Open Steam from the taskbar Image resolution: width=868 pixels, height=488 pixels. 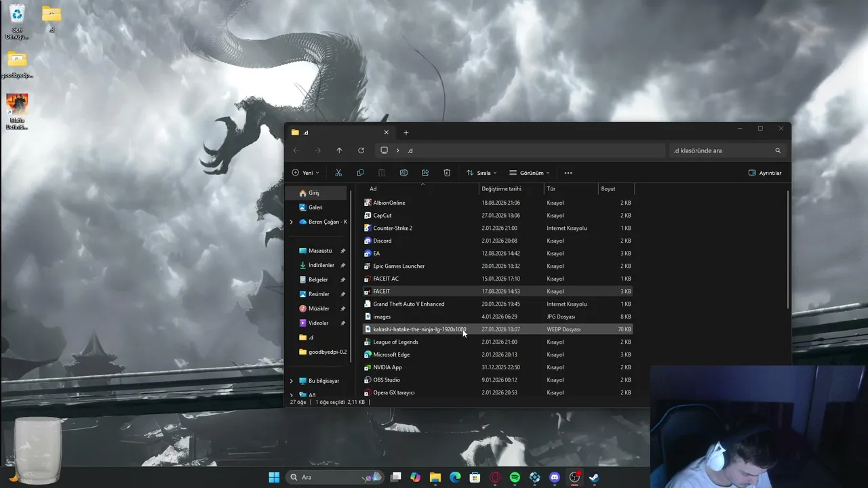point(594,477)
